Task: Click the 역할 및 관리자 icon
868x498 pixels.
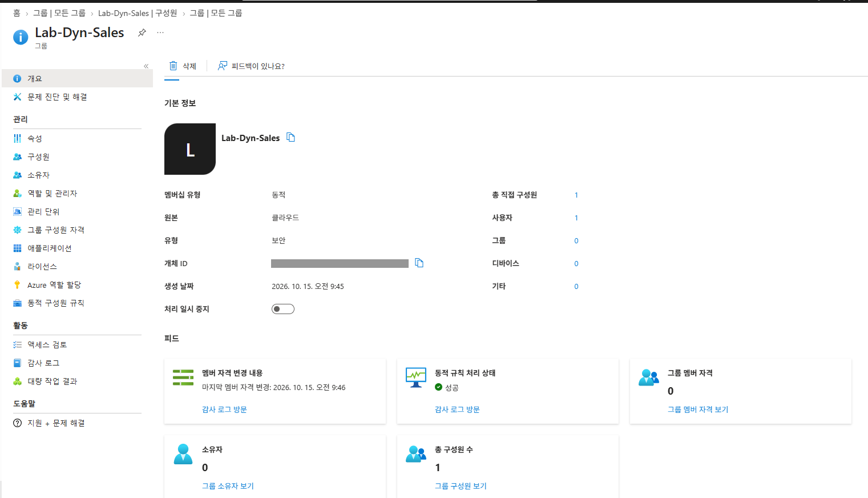Action: coord(18,193)
